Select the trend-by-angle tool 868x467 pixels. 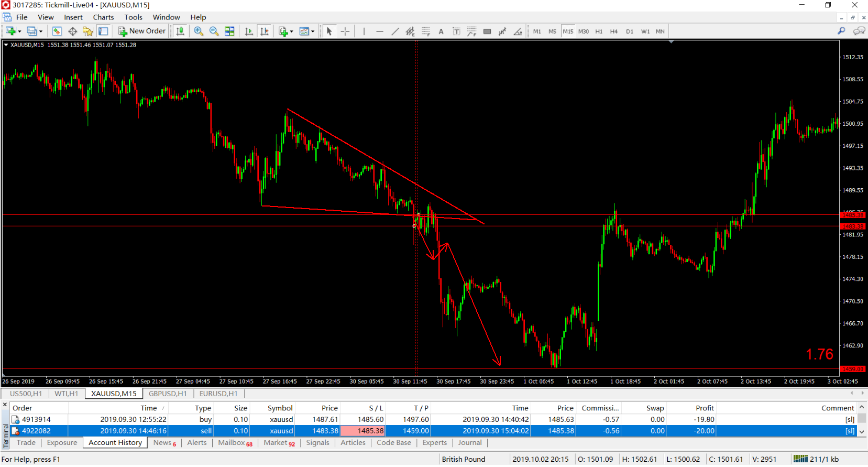518,31
